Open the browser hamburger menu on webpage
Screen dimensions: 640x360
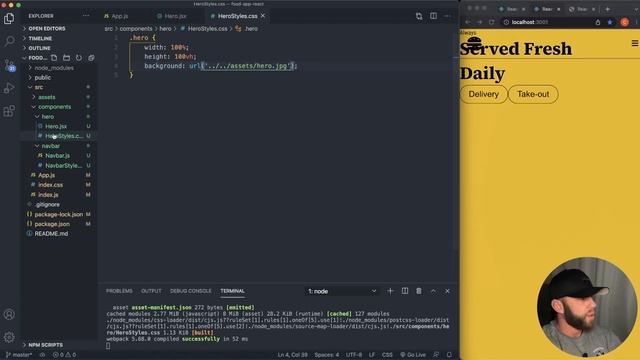635,43
